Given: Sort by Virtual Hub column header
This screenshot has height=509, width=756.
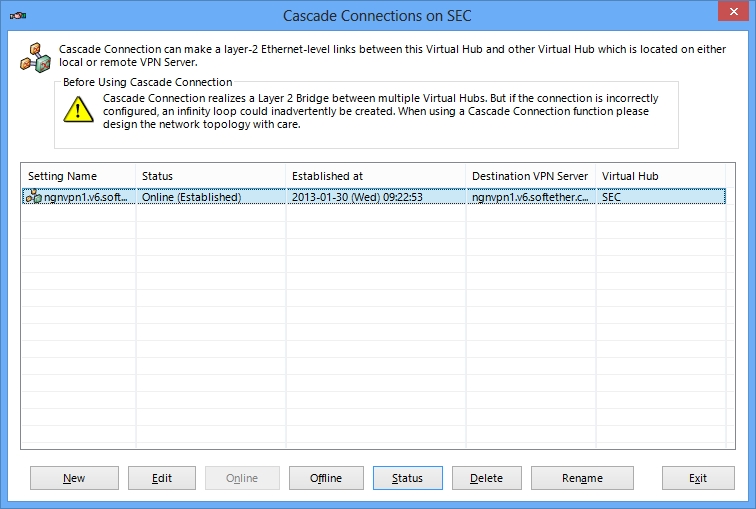Looking at the screenshot, I should click(661, 176).
